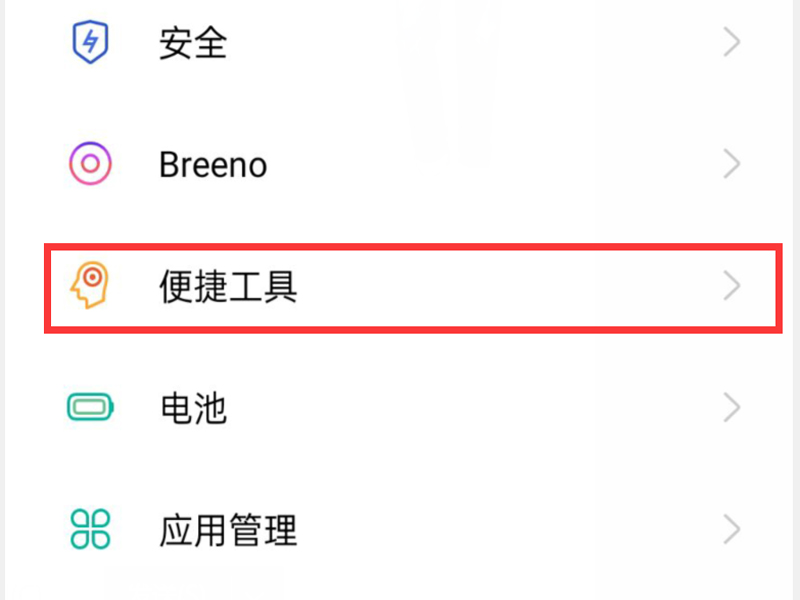Click empty space in the 电池 row
This screenshot has width=800, height=600.
point(480,408)
